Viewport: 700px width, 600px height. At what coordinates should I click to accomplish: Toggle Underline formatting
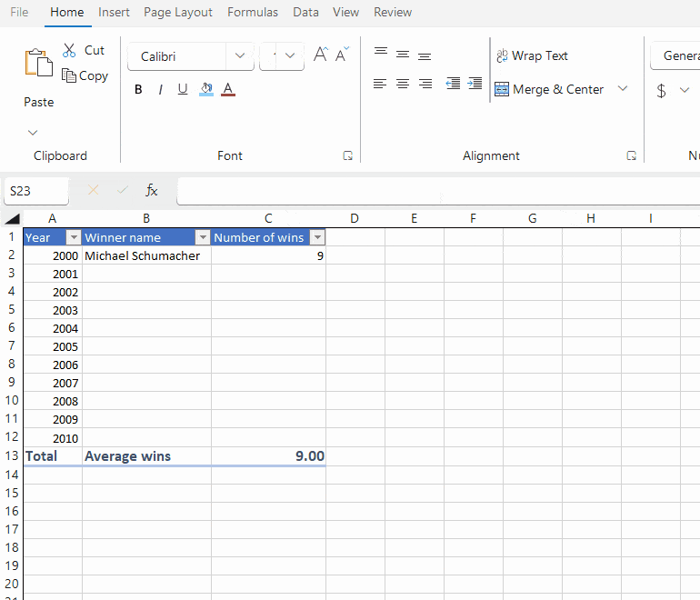coord(183,89)
